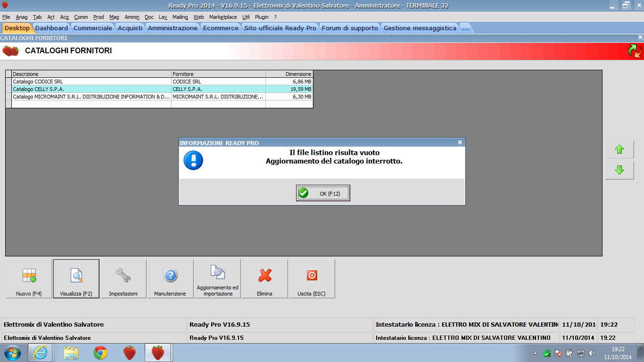Show more tabs with the ellipsis tab
Image resolution: width=644 pixels, height=362 pixels.
(465, 28)
